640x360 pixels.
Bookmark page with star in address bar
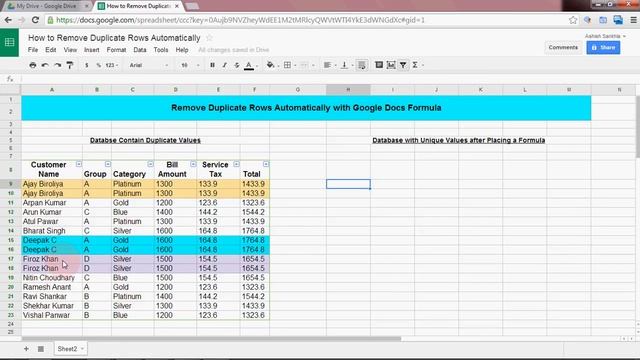573,20
